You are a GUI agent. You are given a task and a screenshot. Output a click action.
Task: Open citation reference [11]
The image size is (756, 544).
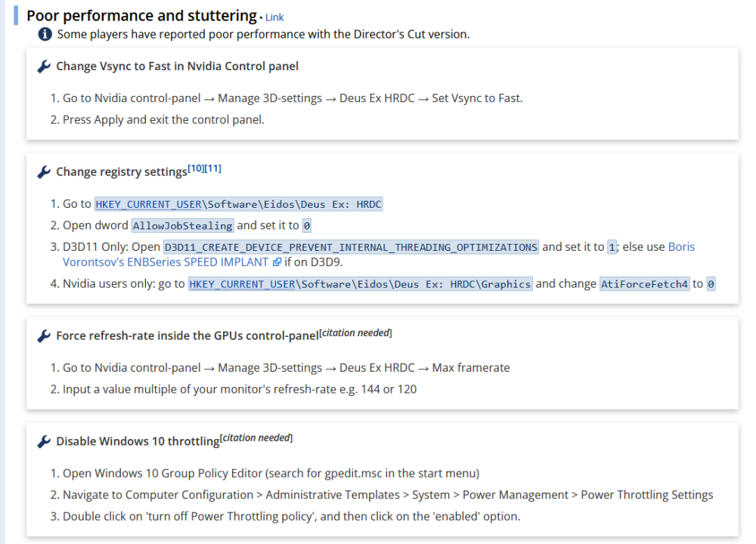[212, 168]
